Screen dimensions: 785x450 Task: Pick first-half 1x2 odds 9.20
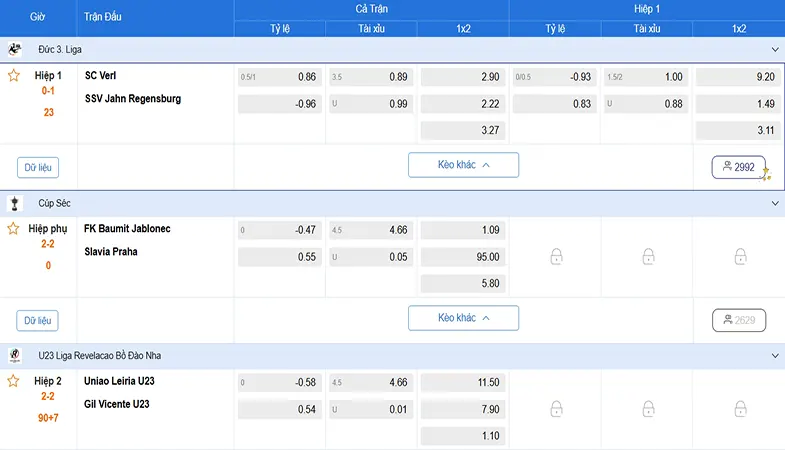(x=738, y=77)
